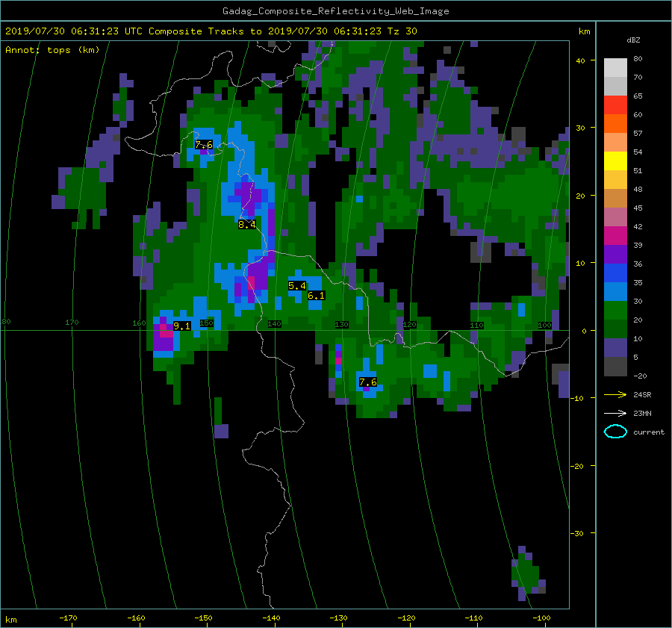Click the -30 tick label on right axis
The image size is (672, 628).
(578, 533)
